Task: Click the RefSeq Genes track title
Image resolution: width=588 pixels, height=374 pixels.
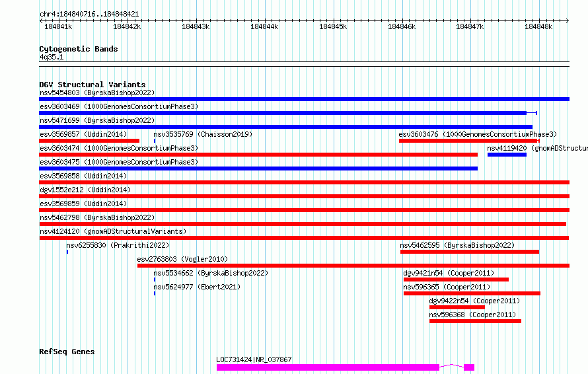Action: point(67,352)
